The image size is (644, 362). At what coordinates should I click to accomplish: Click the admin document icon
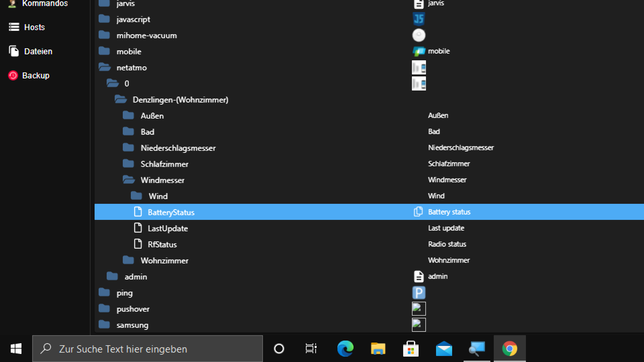419,277
